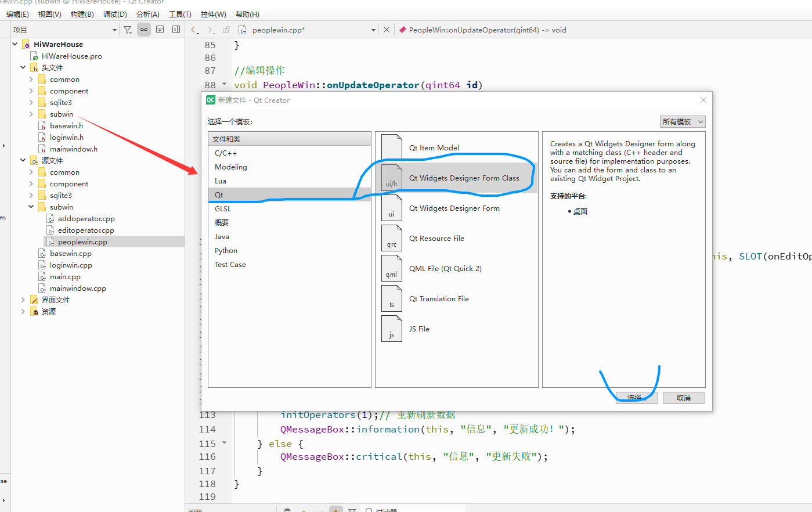Image resolution: width=812 pixels, height=512 pixels.
Task: Fold the function at line 88
Action: (x=225, y=84)
